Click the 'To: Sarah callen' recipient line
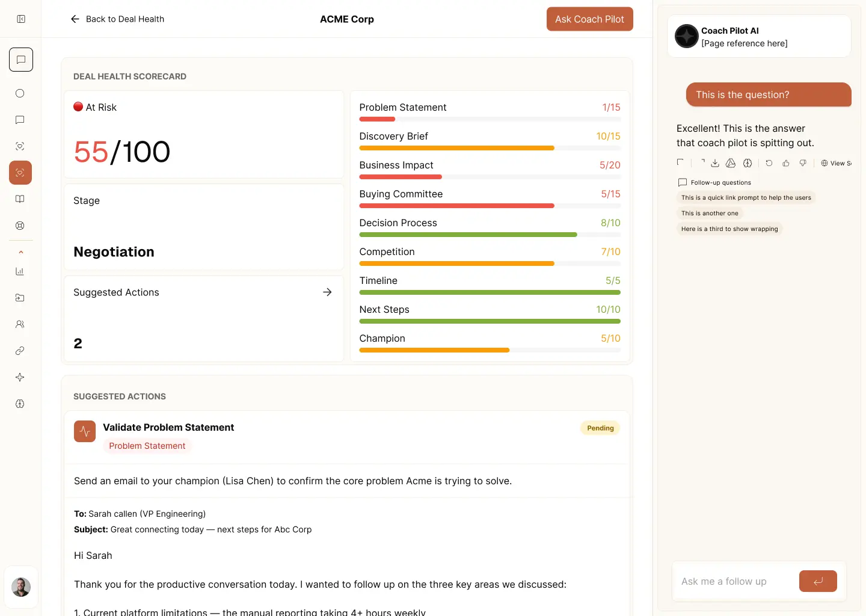866x616 pixels. [x=140, y=514]
